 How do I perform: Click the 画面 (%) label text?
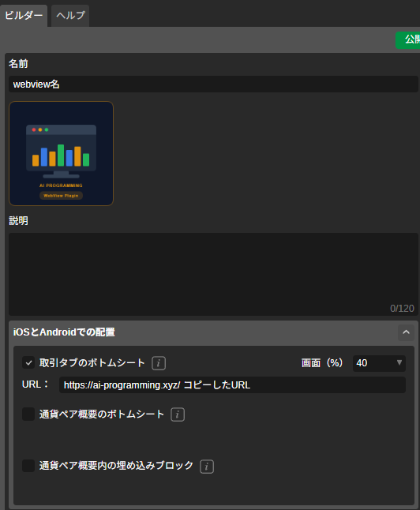[322, 363]
